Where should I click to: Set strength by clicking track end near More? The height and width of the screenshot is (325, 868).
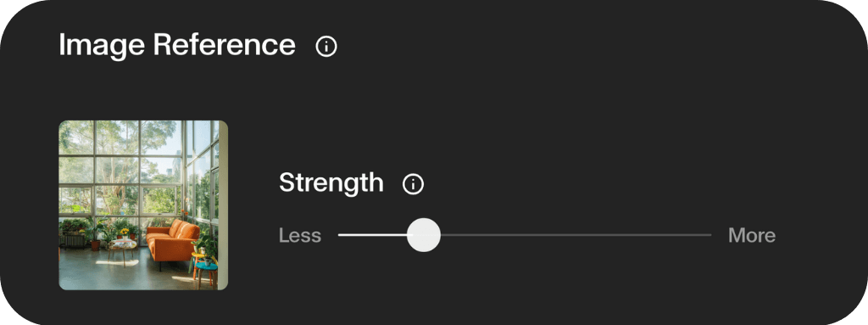(x=708, y=234)
